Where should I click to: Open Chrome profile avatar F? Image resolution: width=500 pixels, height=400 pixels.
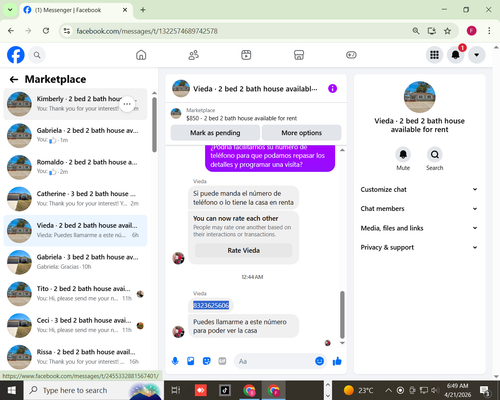471,31
